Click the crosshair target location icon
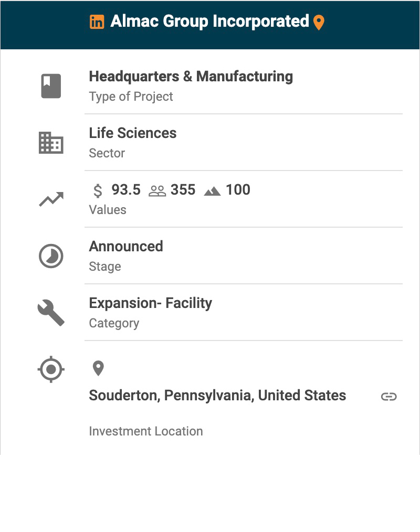The image size is (420, 532). coord(51,369)
